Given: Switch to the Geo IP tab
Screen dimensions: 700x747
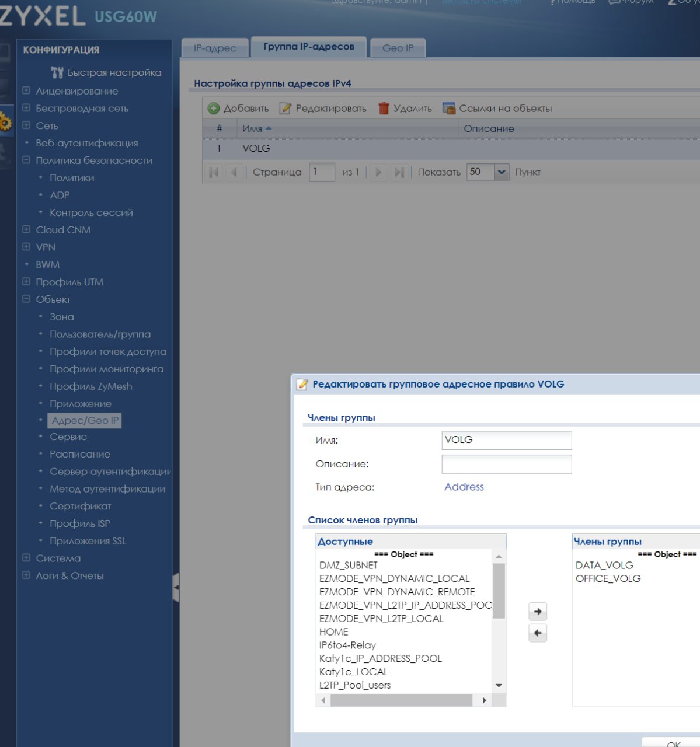Looking at the screenshot, I should [x=398, y=48].
